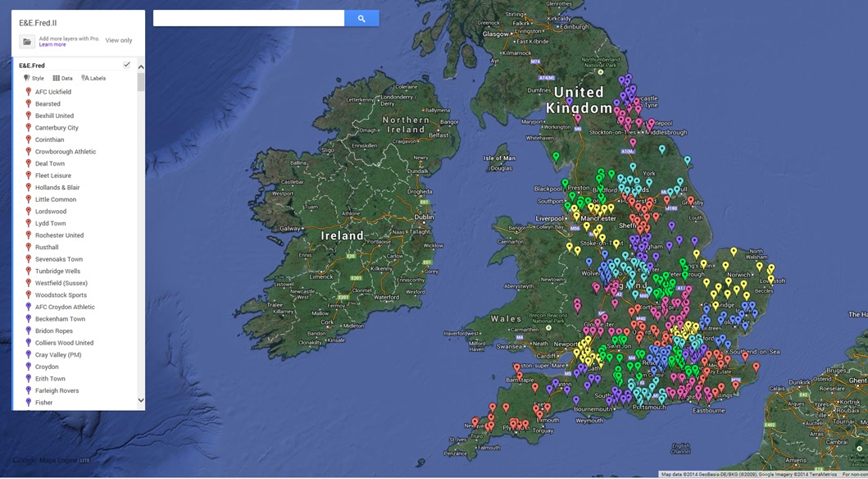Viewport: 868px width, 479px height.
Task: Click the red pin next to AFC Uckfield
Action: 29,92
